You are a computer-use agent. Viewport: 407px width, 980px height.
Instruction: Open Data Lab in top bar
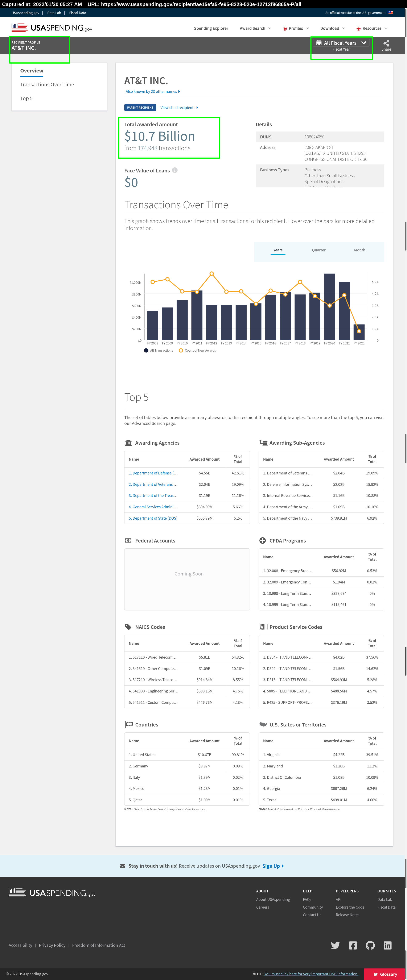point(54,13)
